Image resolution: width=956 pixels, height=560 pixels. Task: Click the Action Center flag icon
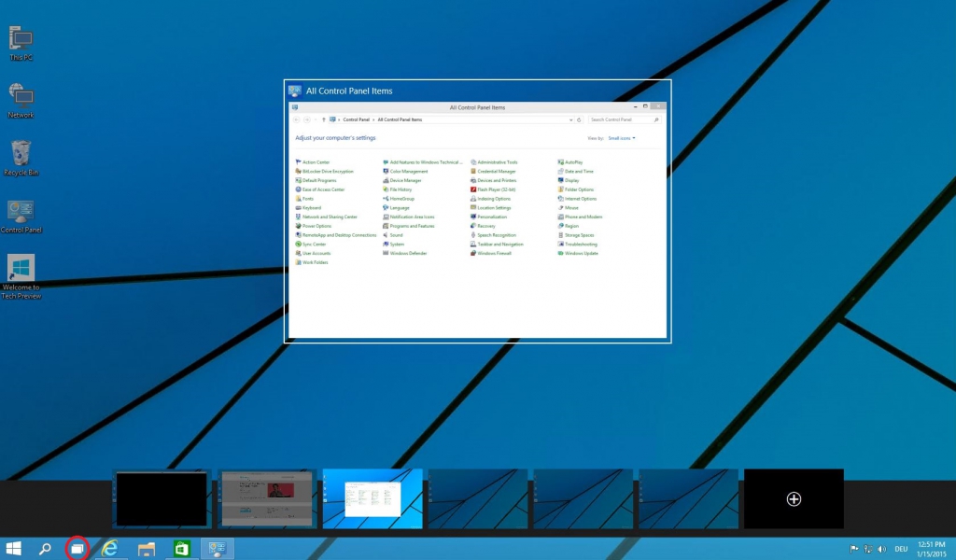point(853,549)
